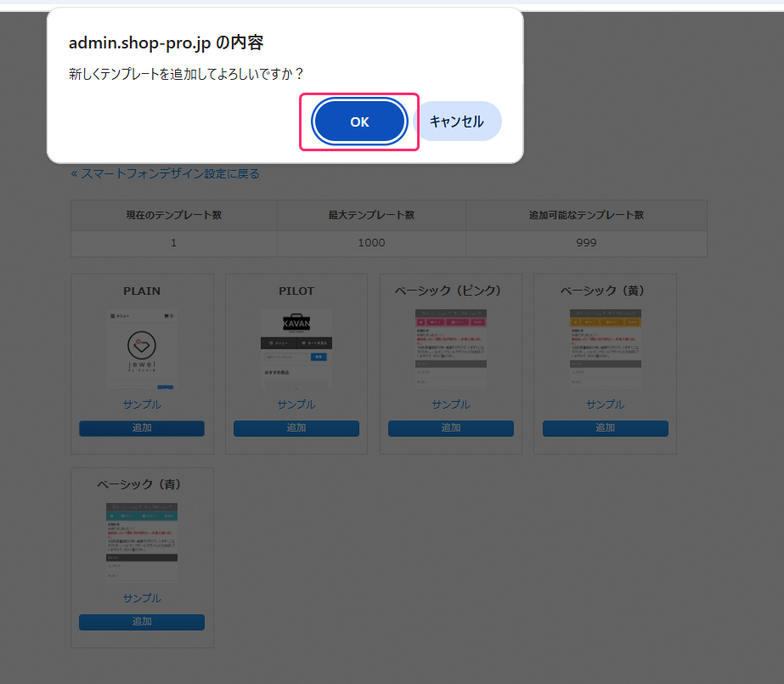Open the スマートフォンデザイン設定に戻る link
The height and width of the screenshot is (684, 784).
(x=165, y=173)
